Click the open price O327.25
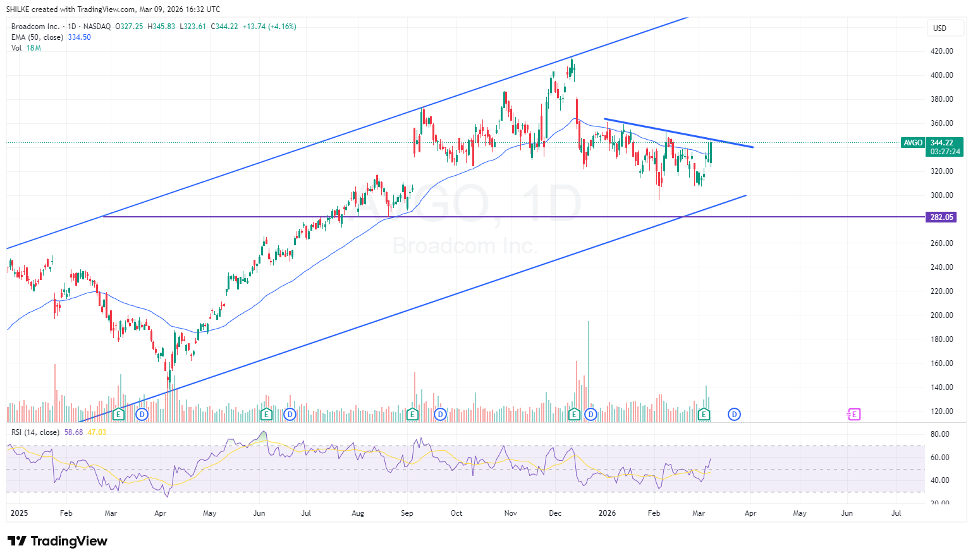This screenshot has height=560, width=973. (x=129, y=27)
